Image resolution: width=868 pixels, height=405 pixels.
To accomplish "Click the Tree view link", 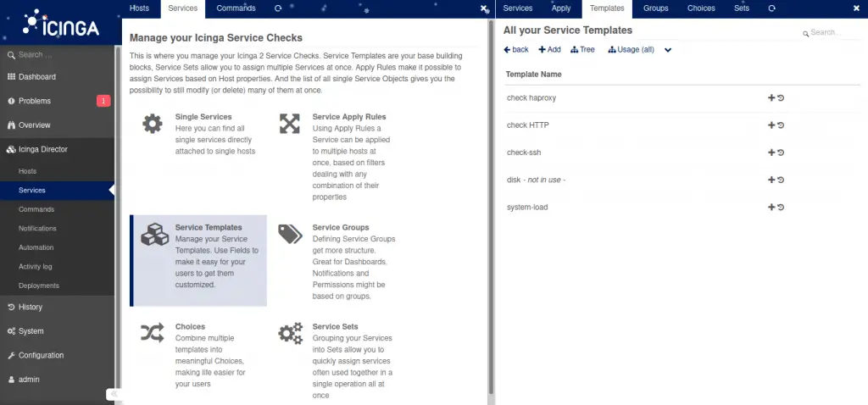I will click(x=582, y=50).
